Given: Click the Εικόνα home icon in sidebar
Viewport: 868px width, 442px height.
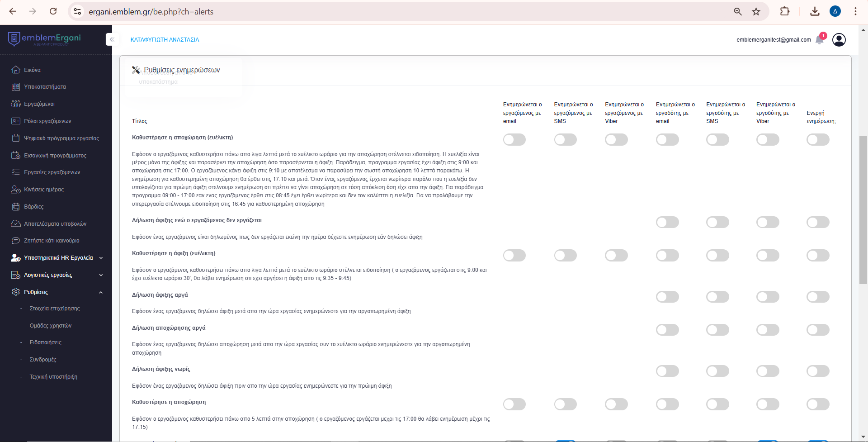Looking at the screenshot, I should (x=16, y=70).
